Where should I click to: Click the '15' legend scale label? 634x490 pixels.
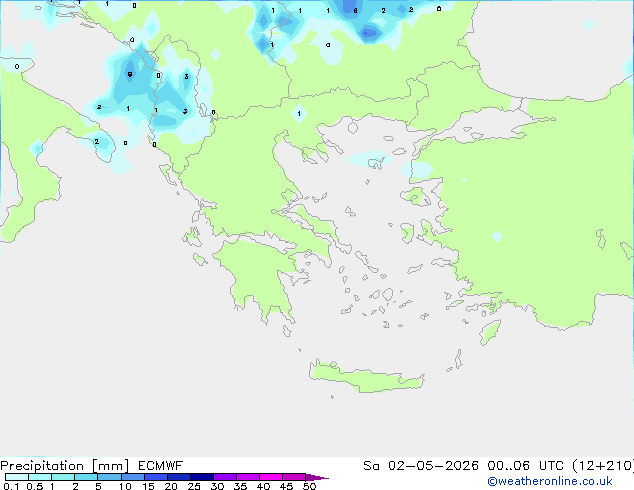[148, 486]
